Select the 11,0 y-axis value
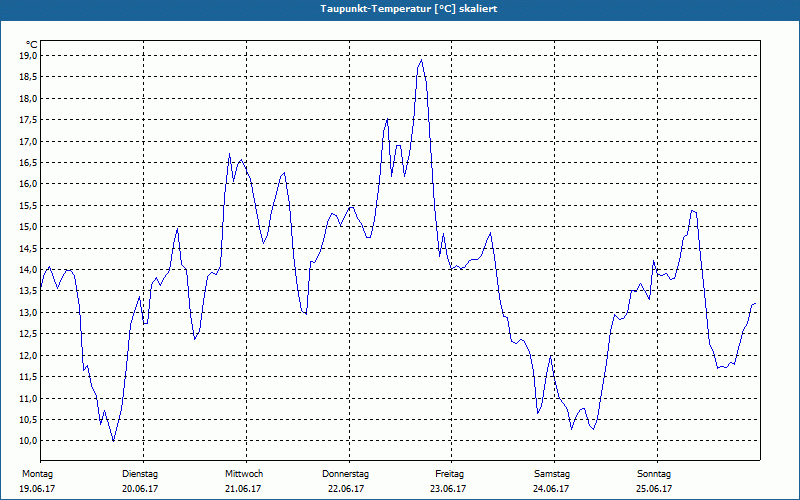The width and height of the screenshot is (800, 500). (x=28, y=398)
